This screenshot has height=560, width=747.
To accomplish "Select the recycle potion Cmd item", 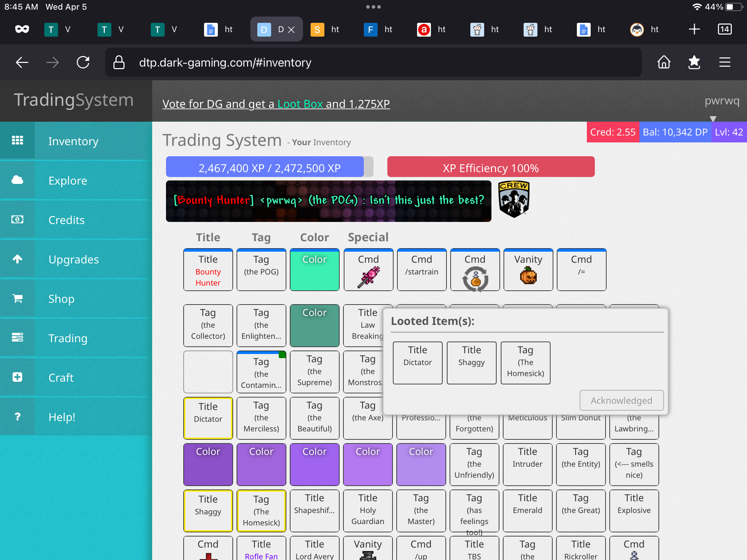I will (475, 270).
